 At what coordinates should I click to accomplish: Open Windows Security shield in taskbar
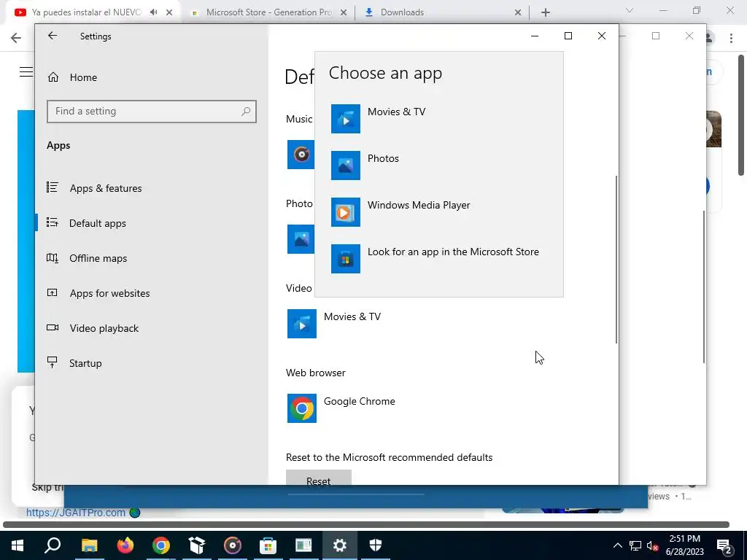376,545
